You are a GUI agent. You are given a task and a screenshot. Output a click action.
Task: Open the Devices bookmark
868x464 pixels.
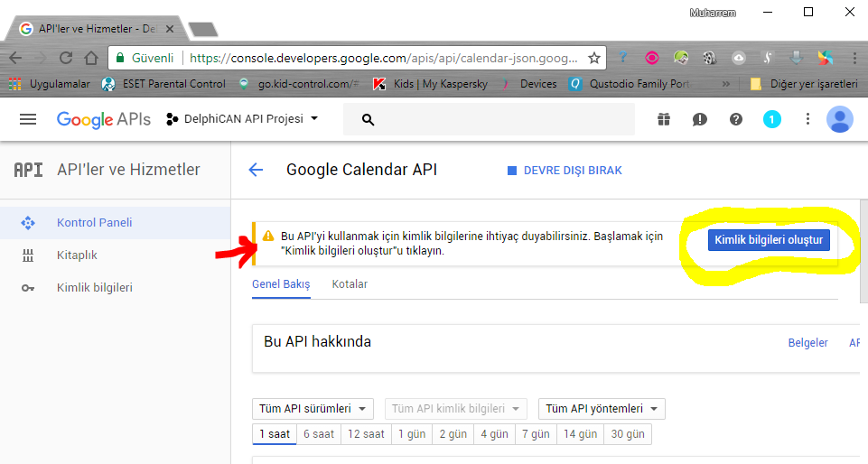[530, 84]
